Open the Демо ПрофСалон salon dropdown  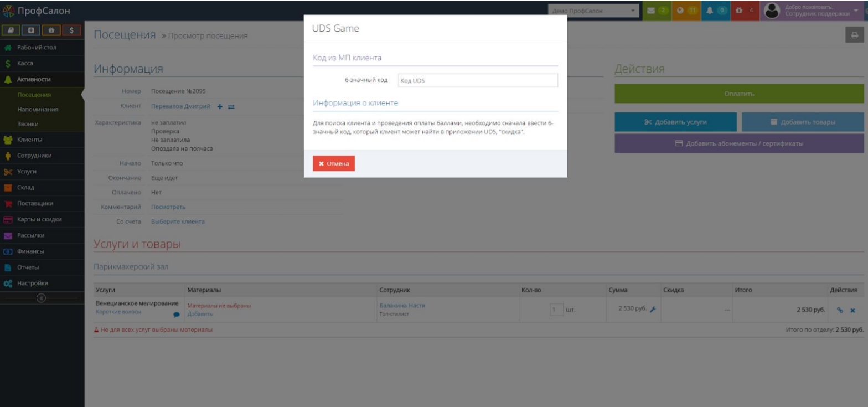[593, 11]
